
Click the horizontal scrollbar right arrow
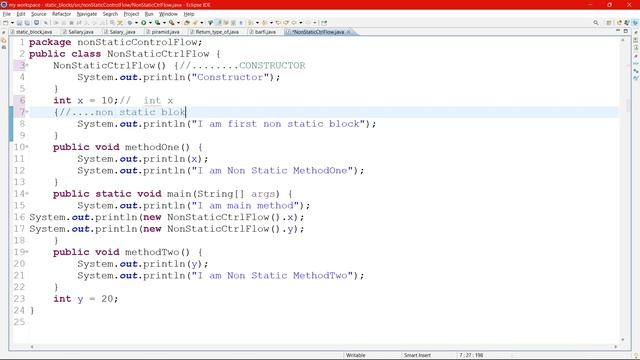click(x=616, y=347)
